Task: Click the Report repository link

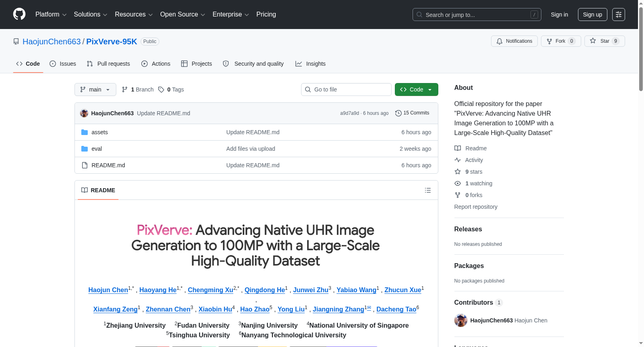Action: click(x=476, y=207)
